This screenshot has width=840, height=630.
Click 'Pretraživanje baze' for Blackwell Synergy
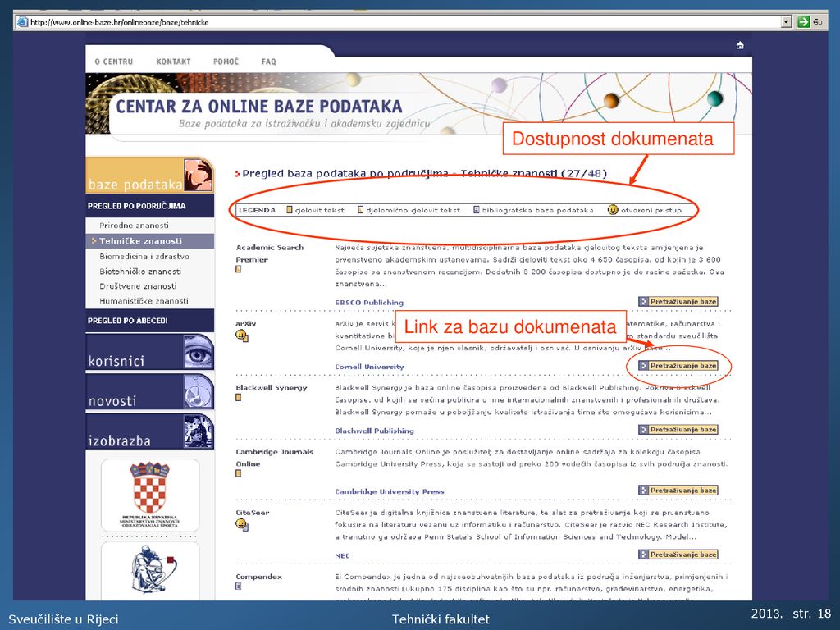click(x=678, y=430)
